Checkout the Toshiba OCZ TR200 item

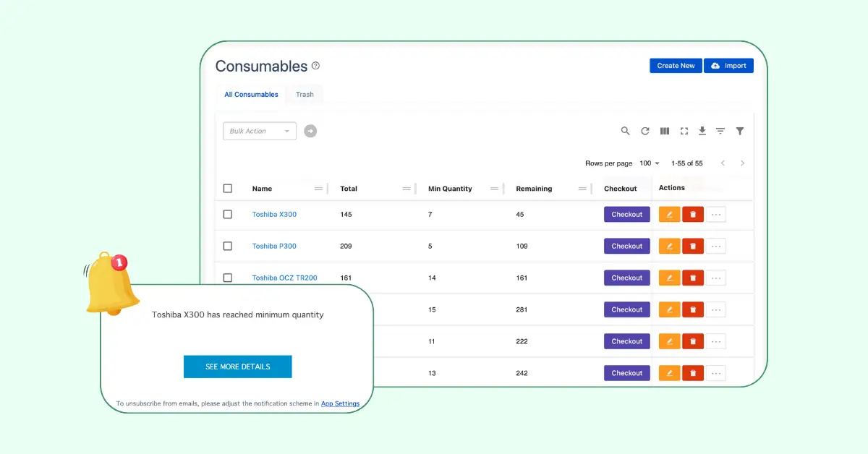[627, 278]
